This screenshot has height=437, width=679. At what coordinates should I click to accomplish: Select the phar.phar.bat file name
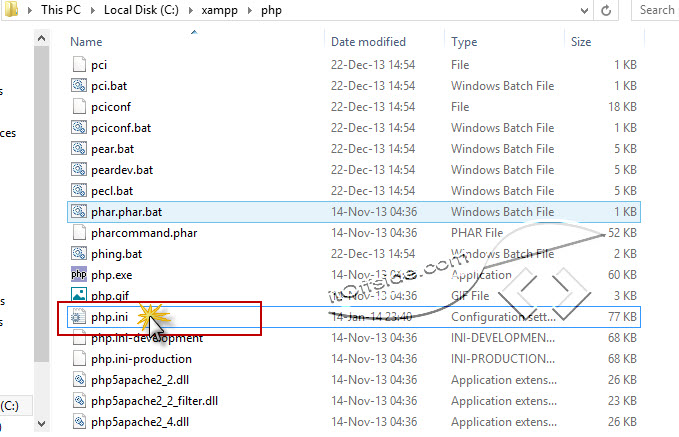click(x=126, y=212)
